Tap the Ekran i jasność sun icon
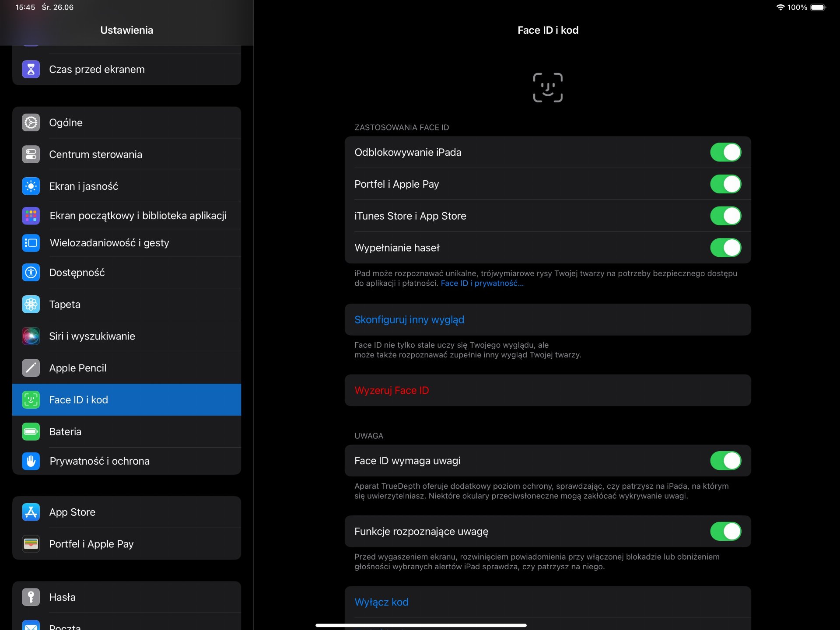 coord(31,186)
